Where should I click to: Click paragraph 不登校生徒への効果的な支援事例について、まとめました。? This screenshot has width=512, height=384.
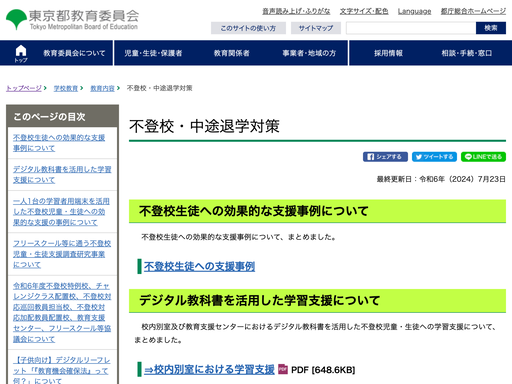tap(239, 237)
